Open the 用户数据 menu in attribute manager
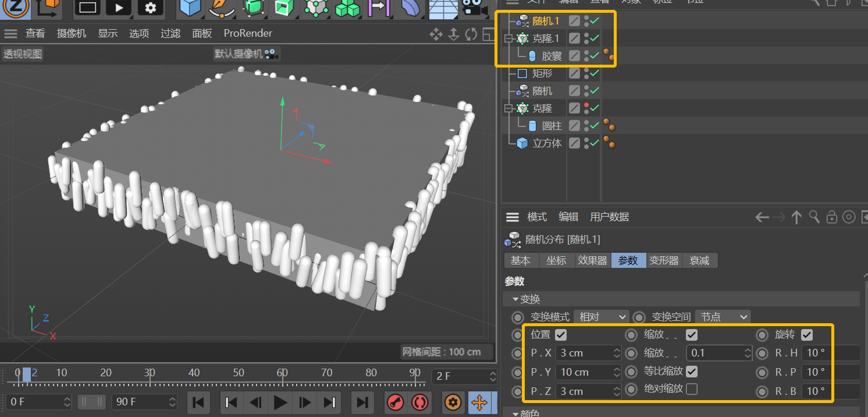 point(609,217)
